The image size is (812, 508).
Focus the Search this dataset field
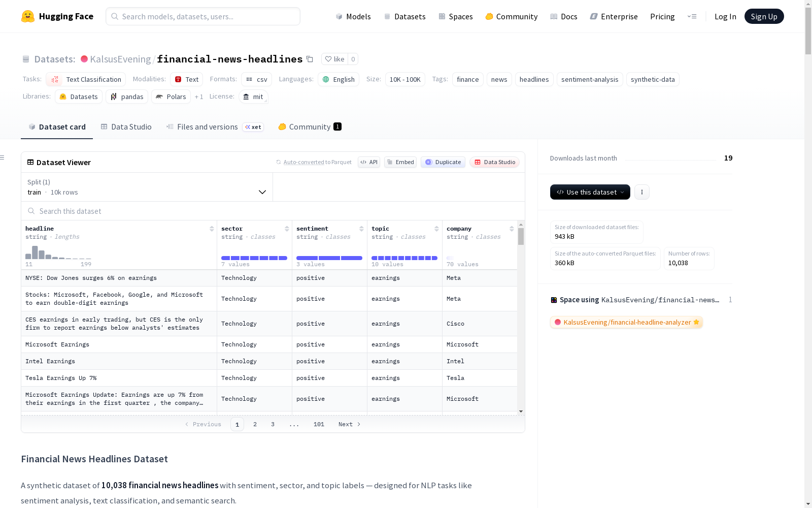273,211
